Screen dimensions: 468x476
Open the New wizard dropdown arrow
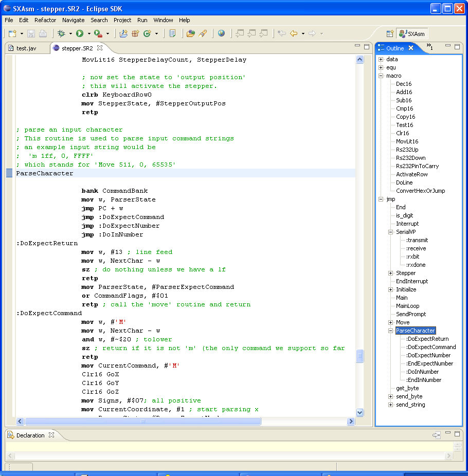click(x=22, y=34)
